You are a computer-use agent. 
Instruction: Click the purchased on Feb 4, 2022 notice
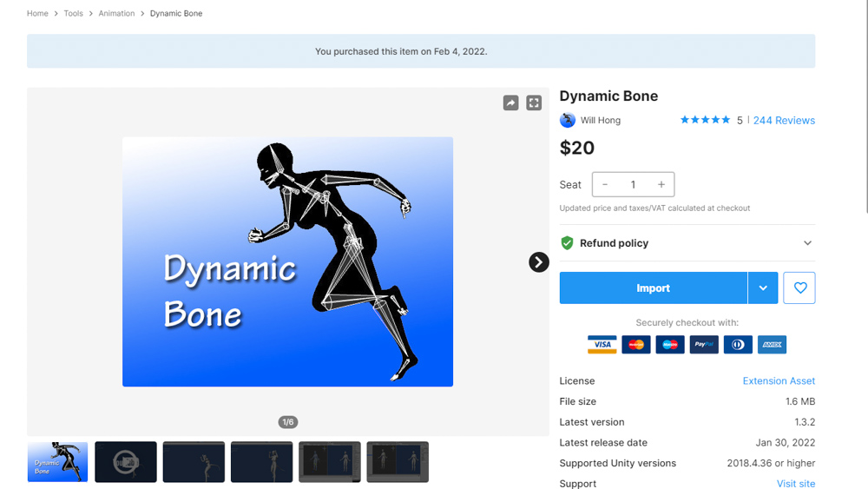pos(401,51)
